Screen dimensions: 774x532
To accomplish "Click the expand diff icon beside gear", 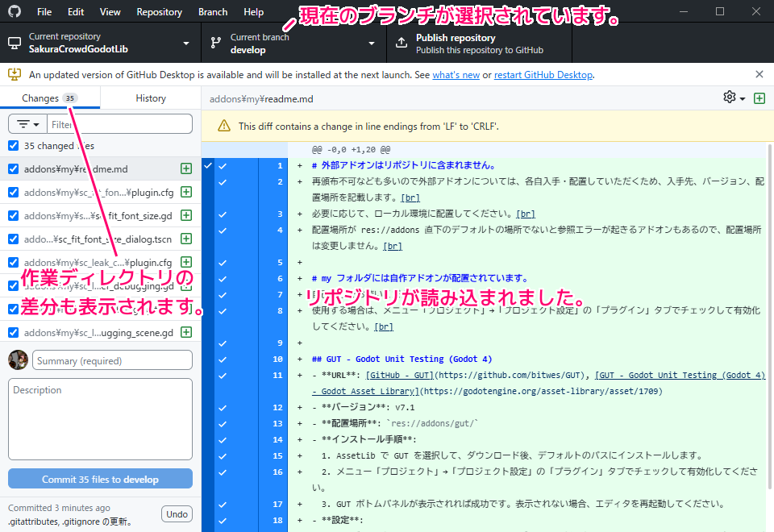I will tap(759, 98).
